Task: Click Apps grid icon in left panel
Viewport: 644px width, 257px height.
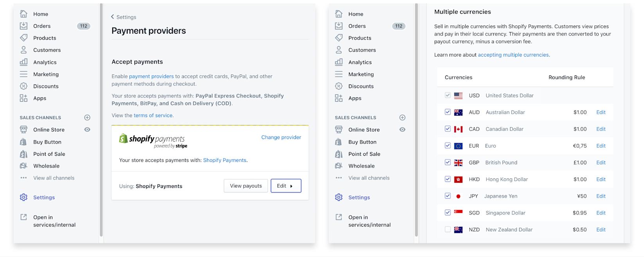Action: (23, 98)
